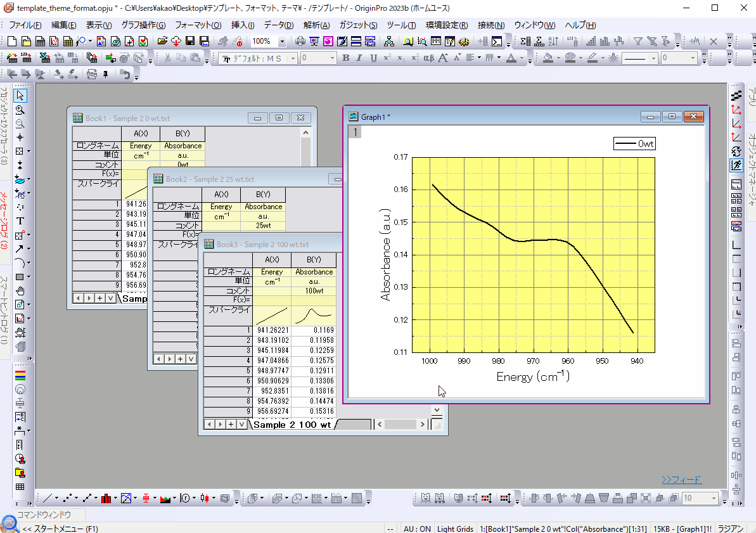Toggle Superscript formatting
756x533 pixels.
coord(387,58)
